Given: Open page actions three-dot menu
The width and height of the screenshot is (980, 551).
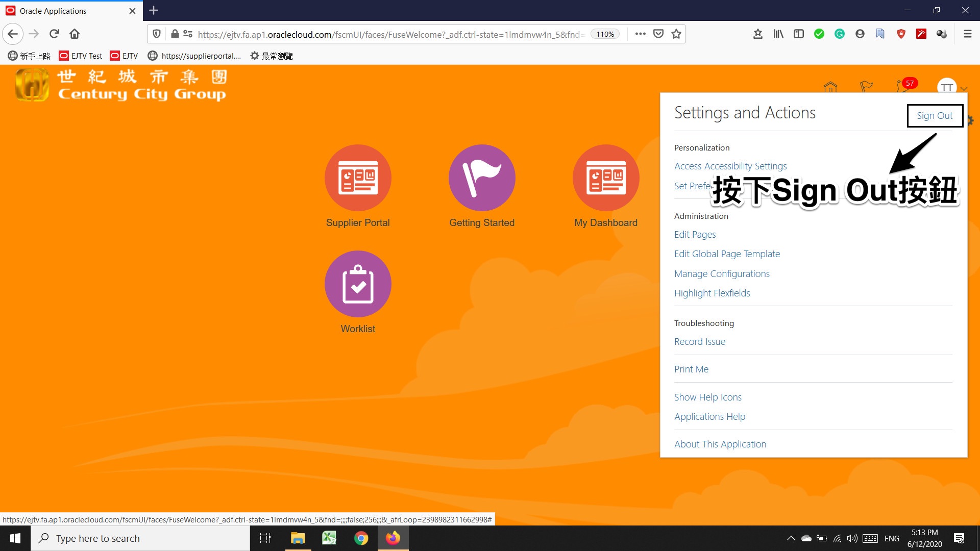Looking at the screenshot, I should (640, 34).
